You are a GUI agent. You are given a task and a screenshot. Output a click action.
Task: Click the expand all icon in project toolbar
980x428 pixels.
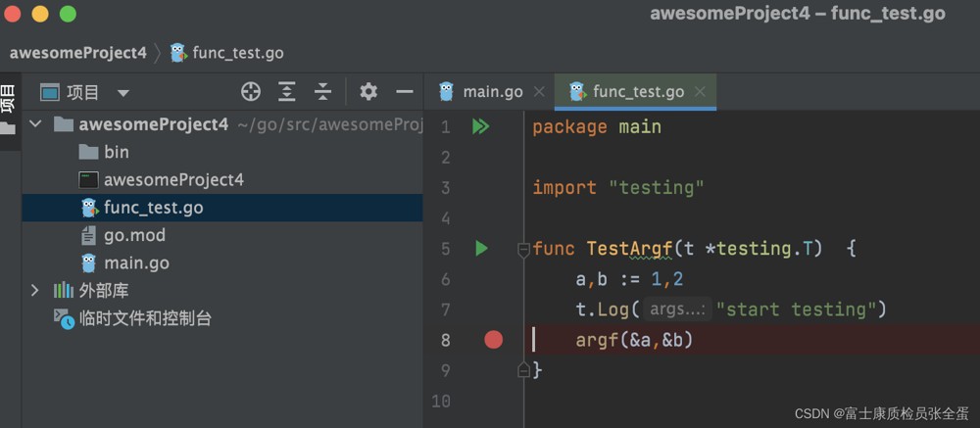[x=286, y=92]
